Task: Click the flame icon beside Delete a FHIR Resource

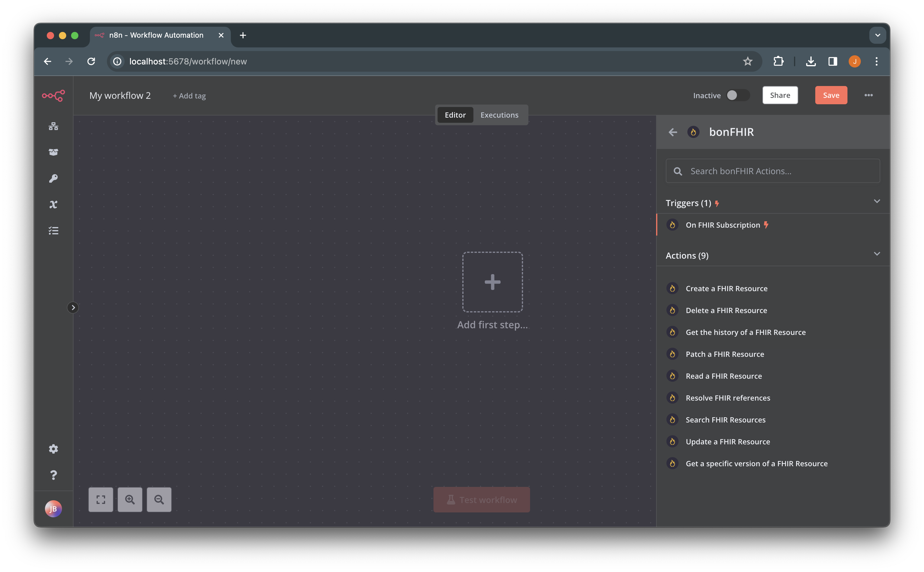Action: [672, 311]
